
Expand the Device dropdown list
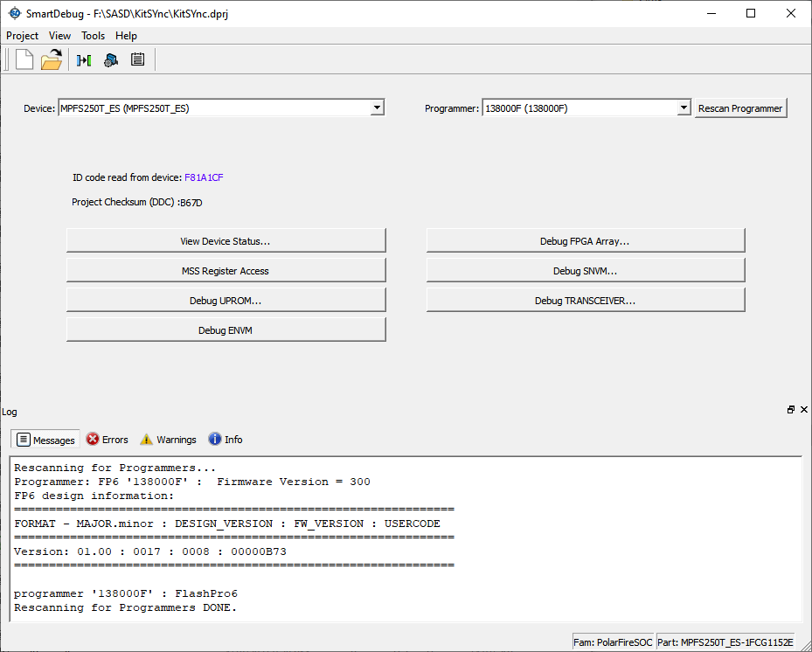[377, 108]
